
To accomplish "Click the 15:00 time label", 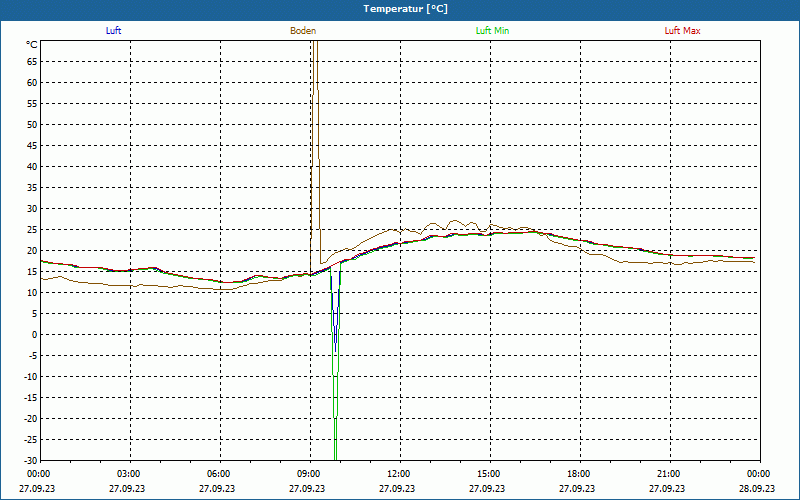I will tap(488, 474).
